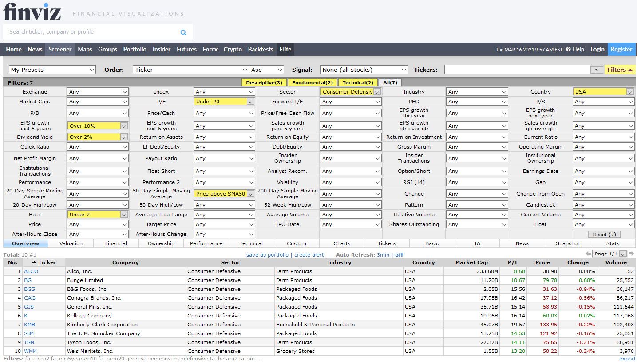The image size is (637, 364).
Task: Set auto refresh to 3min
Action: point(383,255)
